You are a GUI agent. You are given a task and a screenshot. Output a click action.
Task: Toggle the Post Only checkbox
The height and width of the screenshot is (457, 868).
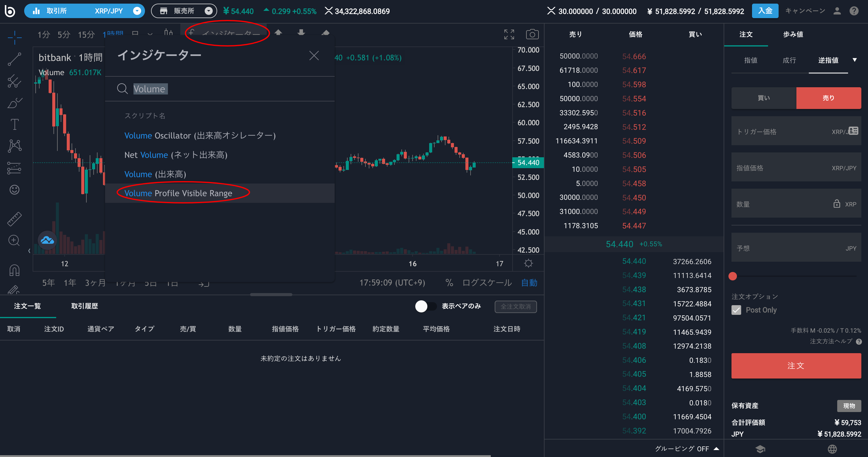[736, 310]
